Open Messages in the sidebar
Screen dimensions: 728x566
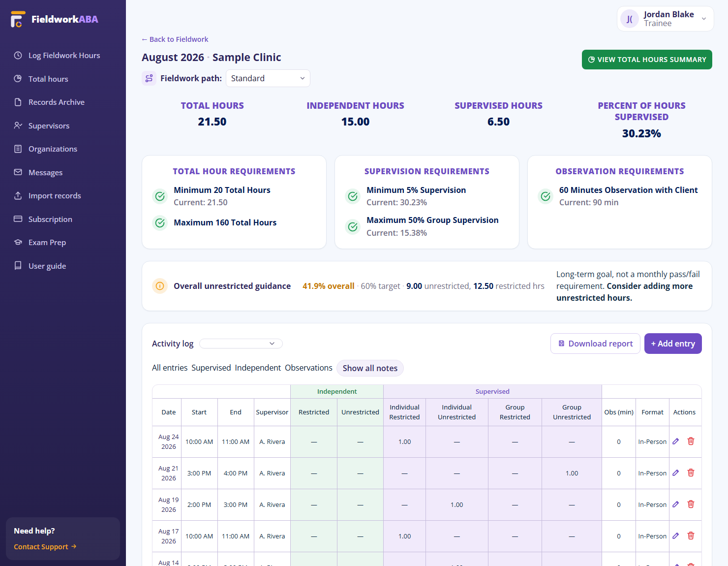click(63, 172)
